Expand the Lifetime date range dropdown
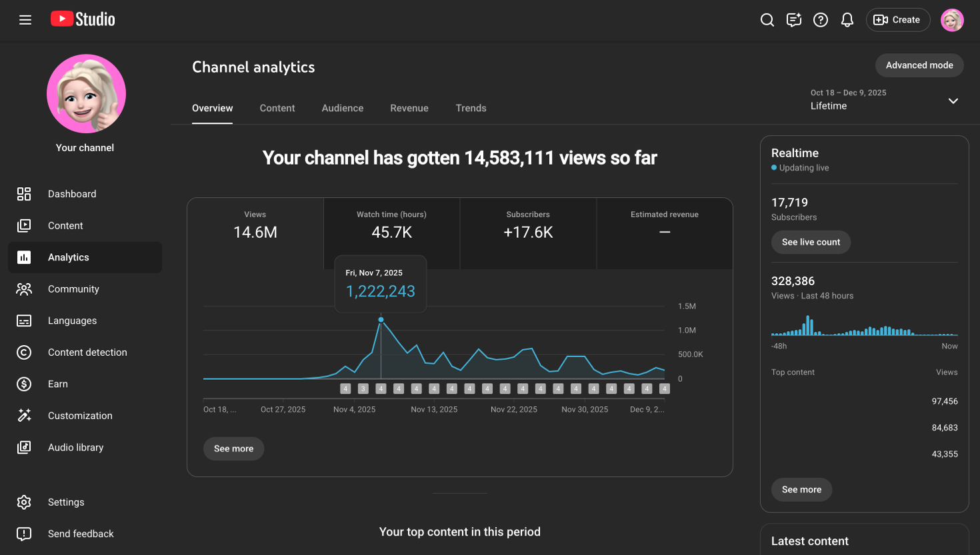 tap(953, 101)
